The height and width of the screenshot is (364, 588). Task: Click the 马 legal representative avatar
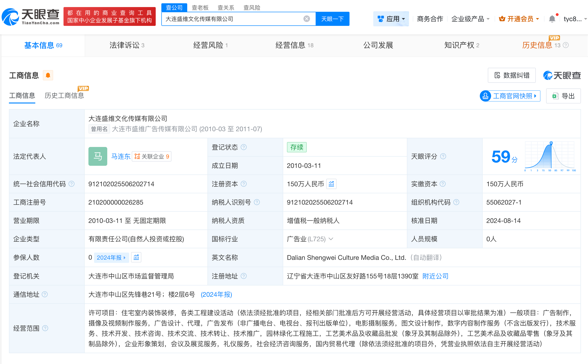(x=98, y=156)
